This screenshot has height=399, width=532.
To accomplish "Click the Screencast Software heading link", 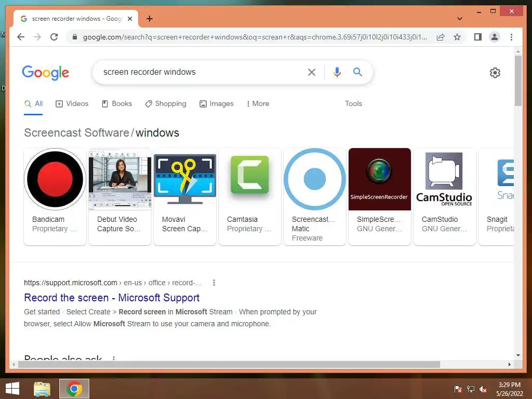I will coord(77,132).
